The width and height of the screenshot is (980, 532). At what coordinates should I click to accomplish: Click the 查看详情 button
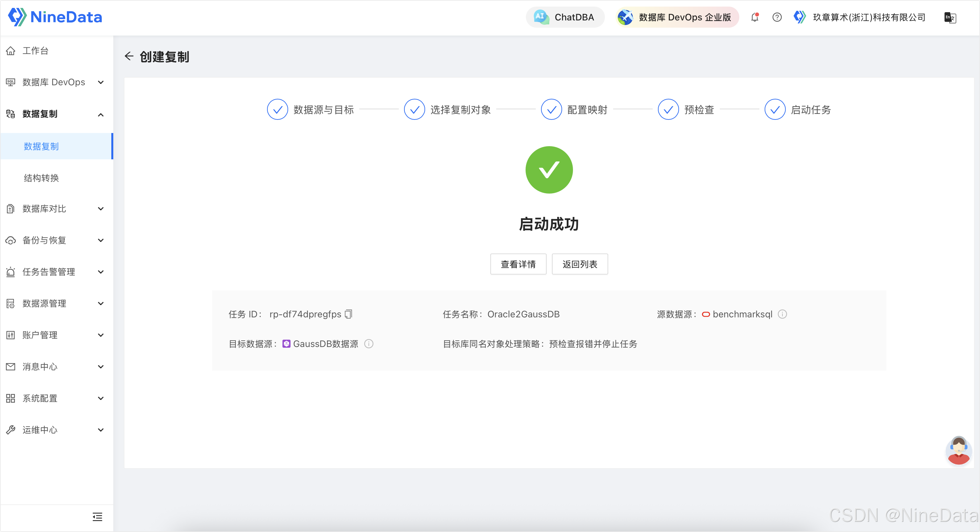[x=518, y=264]
